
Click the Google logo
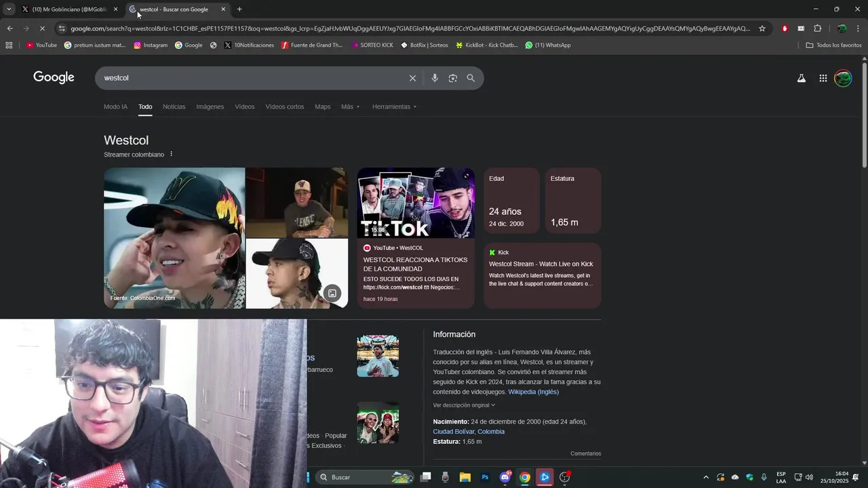pos(54,78)
